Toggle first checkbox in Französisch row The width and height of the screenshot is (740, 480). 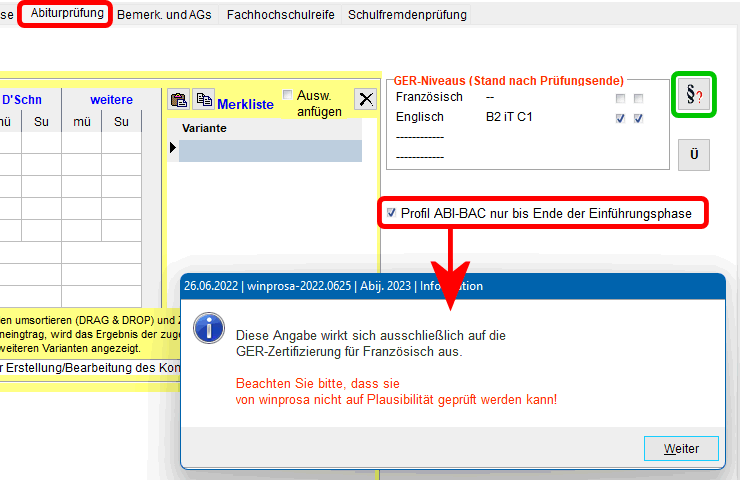621,98
